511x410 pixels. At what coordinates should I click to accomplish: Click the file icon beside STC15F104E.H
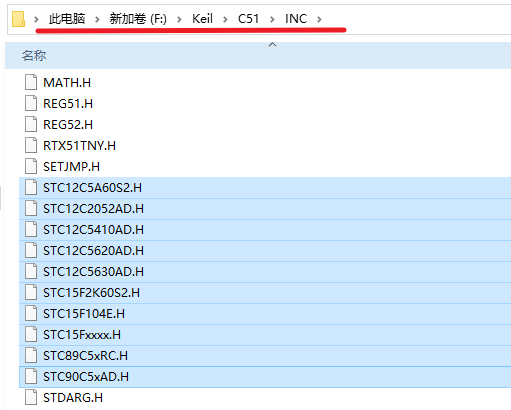[x=31, y=313]
